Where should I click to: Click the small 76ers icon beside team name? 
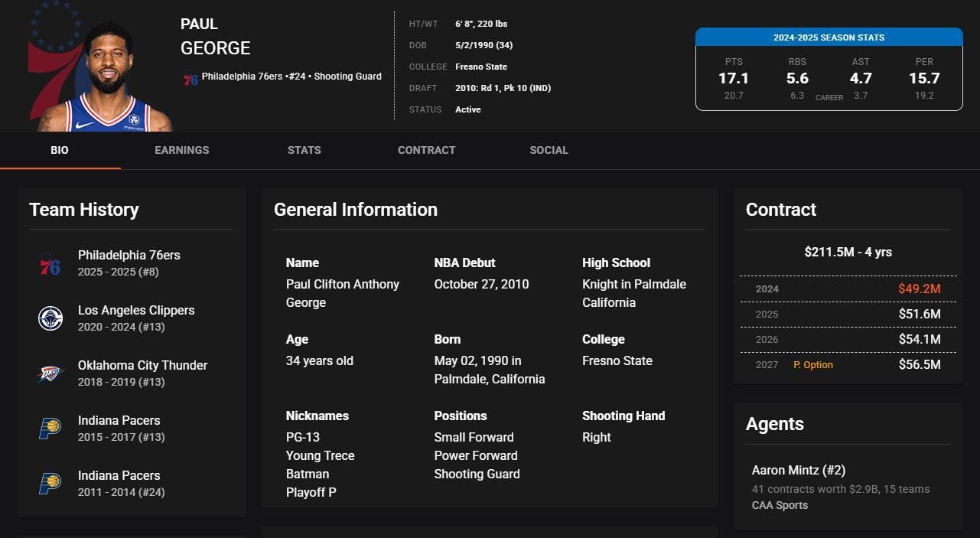[190, 77]
